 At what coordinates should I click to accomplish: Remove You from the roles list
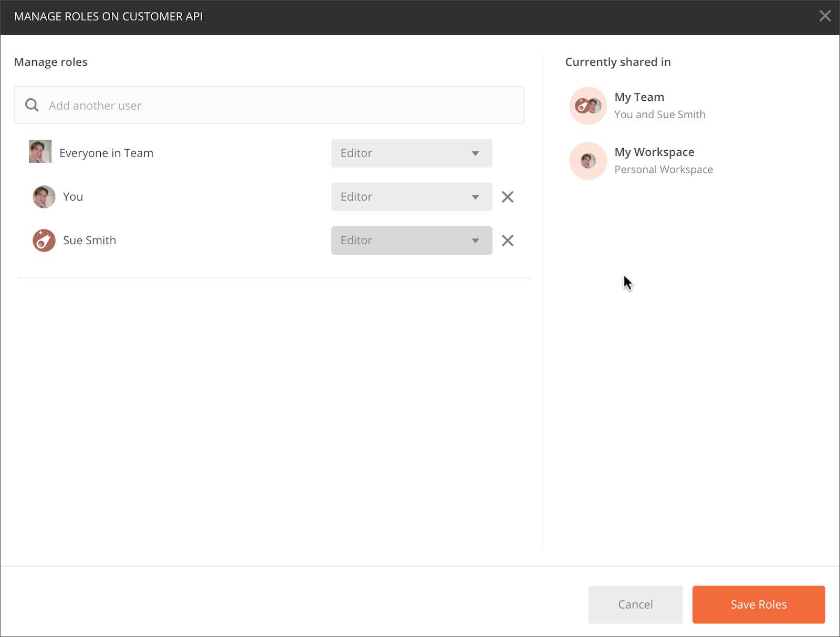[508, 197]
